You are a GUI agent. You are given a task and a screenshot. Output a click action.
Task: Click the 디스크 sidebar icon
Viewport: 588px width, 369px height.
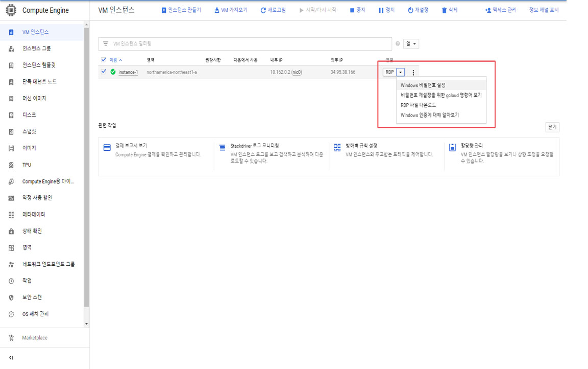click(11, 115)
